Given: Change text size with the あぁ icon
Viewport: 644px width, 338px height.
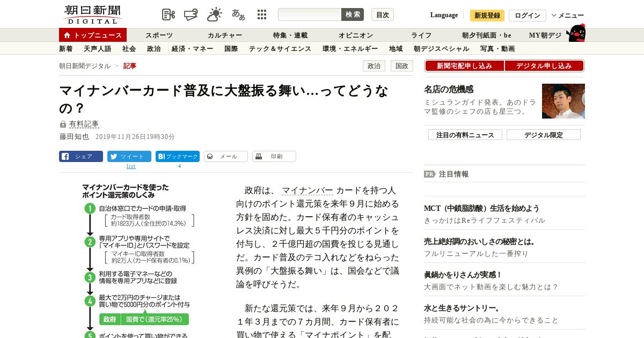Looking at the screenshot, I should coord(238,14).
